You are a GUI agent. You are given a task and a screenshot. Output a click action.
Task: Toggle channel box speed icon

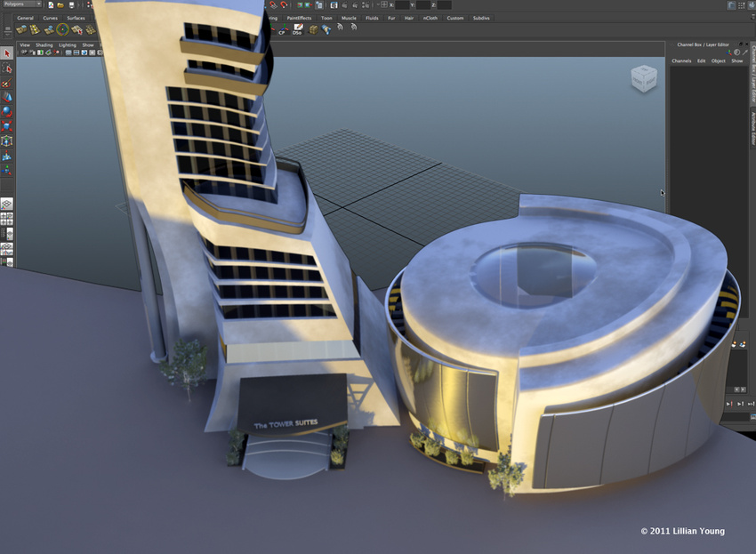[x=736, y=52]
